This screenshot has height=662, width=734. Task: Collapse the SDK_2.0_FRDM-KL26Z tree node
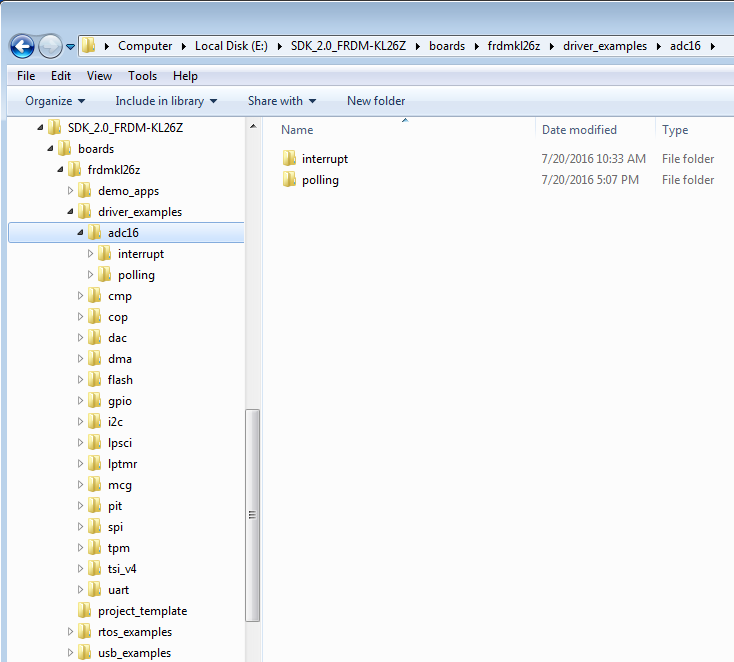click(x=40, y=127)
